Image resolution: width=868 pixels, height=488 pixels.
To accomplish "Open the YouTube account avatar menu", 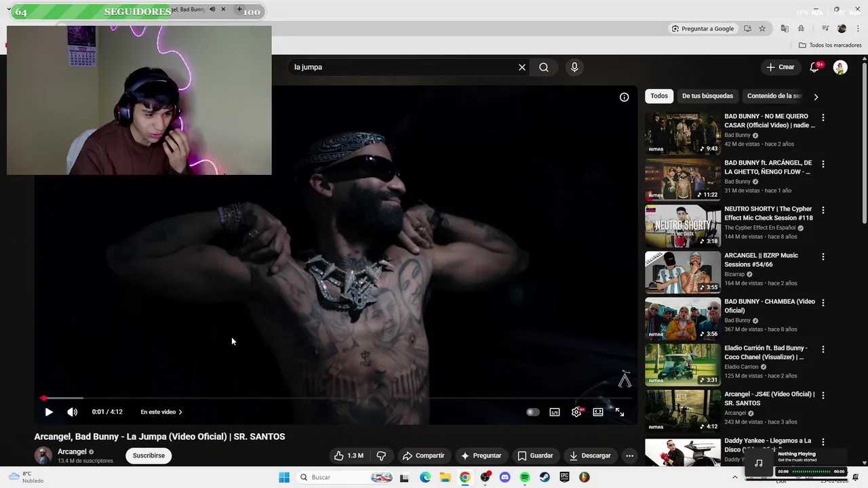I will tap(840, 67).
